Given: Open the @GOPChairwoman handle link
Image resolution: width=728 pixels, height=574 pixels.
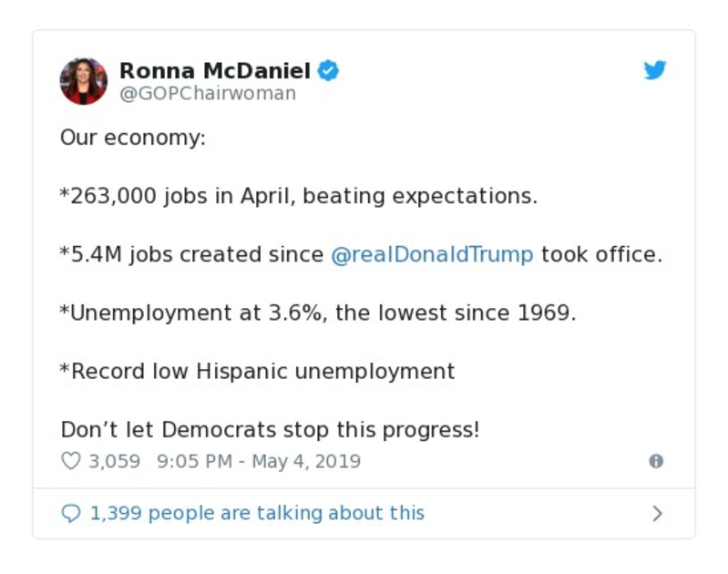Looking at the screenshot, I should point(208,94).
